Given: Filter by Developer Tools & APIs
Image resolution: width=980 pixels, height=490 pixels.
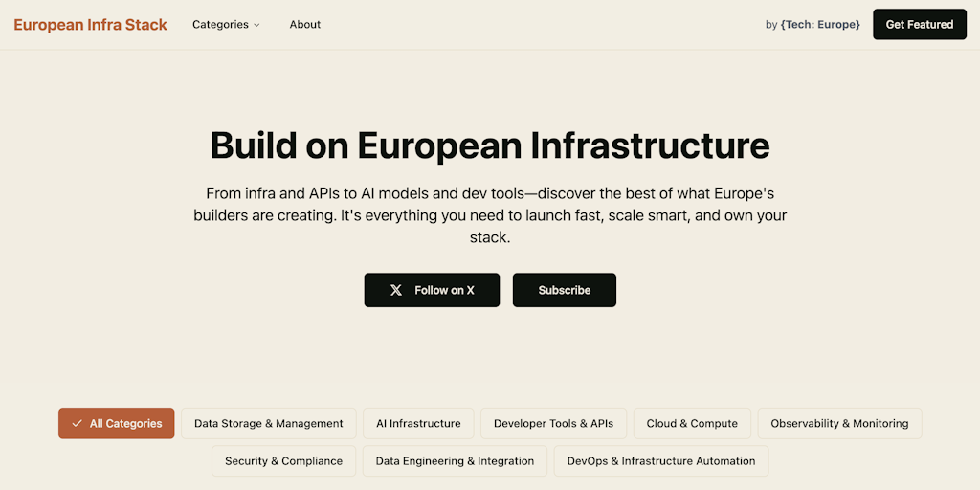Looking at the screenshot, I should (x=554, y=423).
